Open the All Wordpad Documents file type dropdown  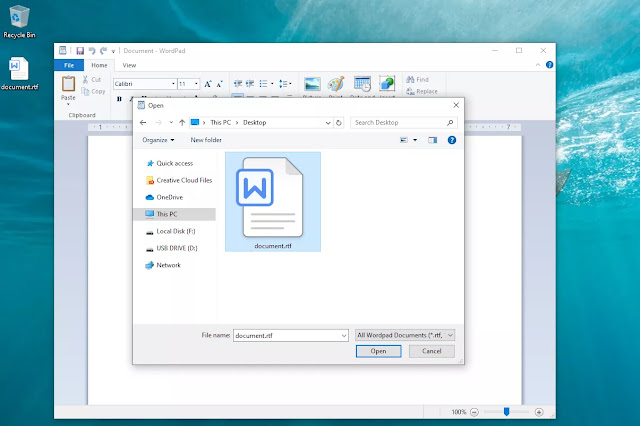[405, 335]
